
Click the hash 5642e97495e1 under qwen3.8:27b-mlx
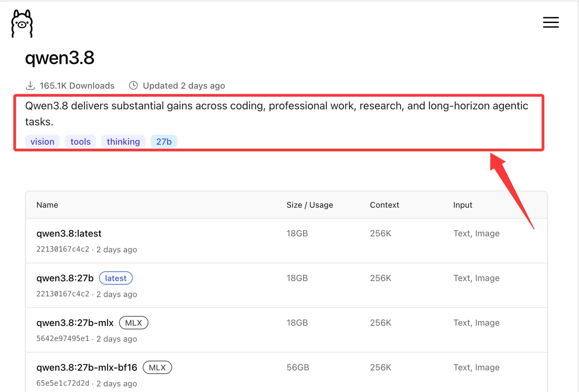pyautogui.click(x=63, y=339)
